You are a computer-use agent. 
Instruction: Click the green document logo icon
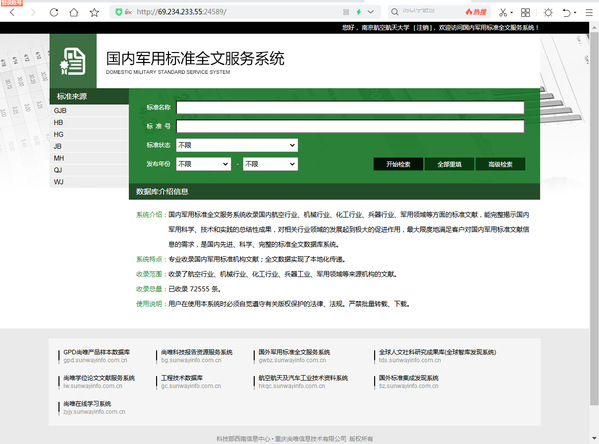[x=73, y=61]
